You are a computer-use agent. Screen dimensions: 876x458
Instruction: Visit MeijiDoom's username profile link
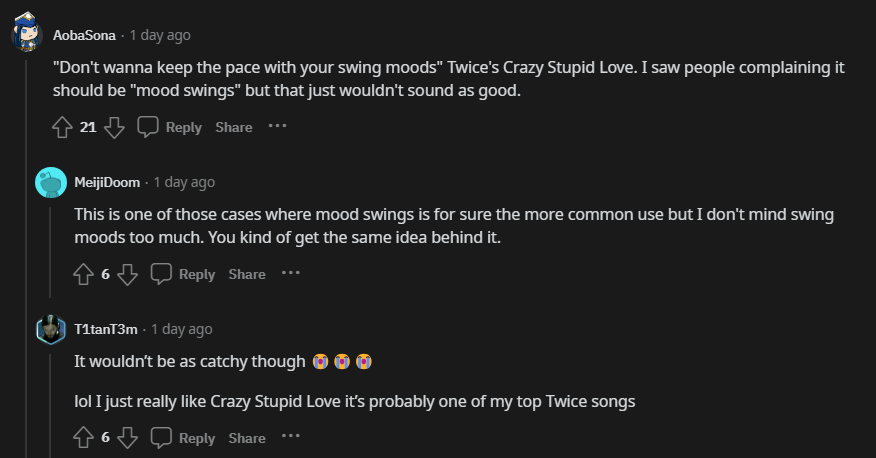107,182
